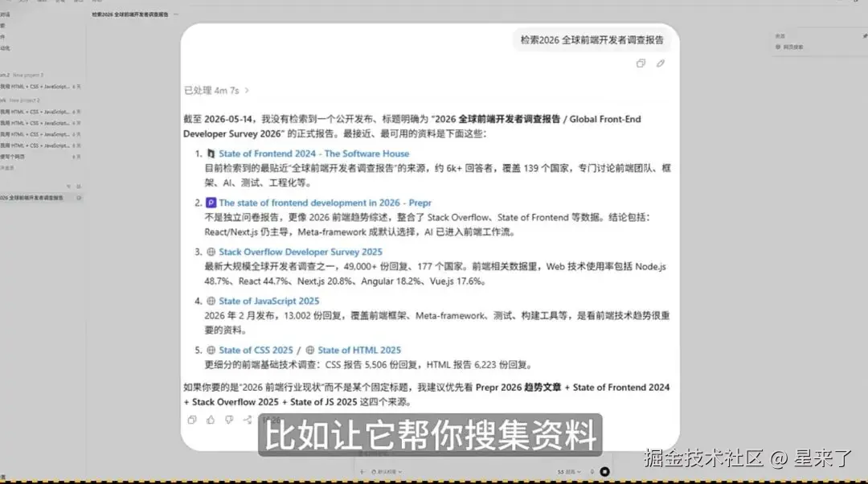Select the active '2026 全球前端开发者调查报告' chat in sidebar
Viewport: 868px width, 484px height.
coord(41,198)
